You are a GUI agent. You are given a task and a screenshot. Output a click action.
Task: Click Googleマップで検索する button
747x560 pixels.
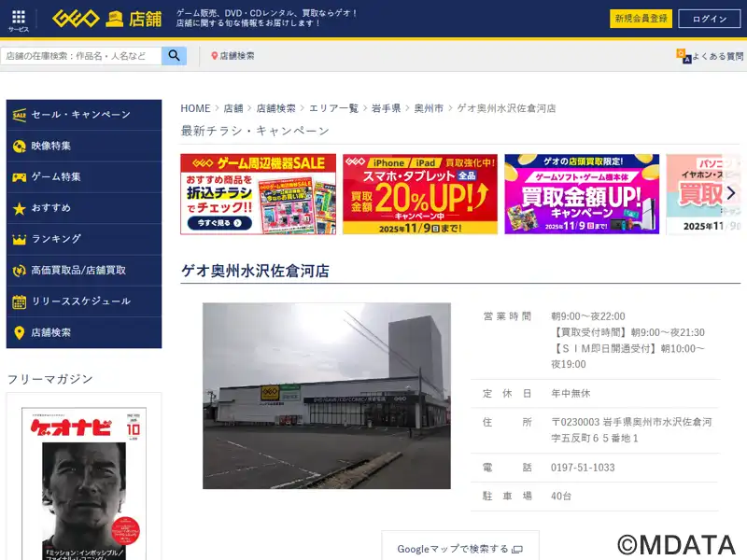point(459,546)
